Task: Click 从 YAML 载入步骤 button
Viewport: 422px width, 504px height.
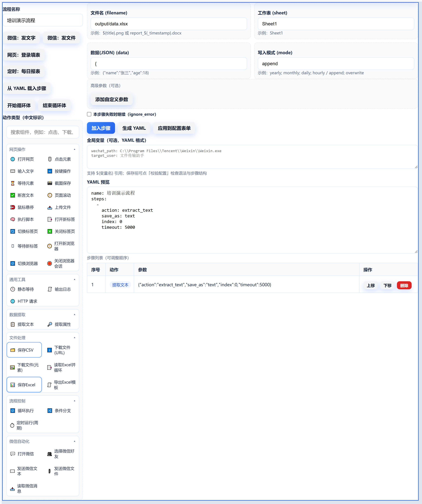Action: click(27, 88)
